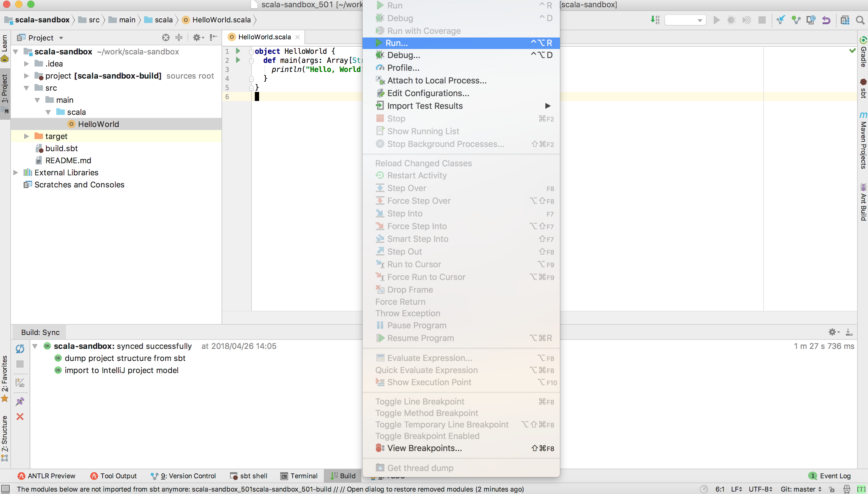Viewport: 868px width, 494px height.
Task: Select Edit Configurations... menu item
Action: click(x=428, y=93)
